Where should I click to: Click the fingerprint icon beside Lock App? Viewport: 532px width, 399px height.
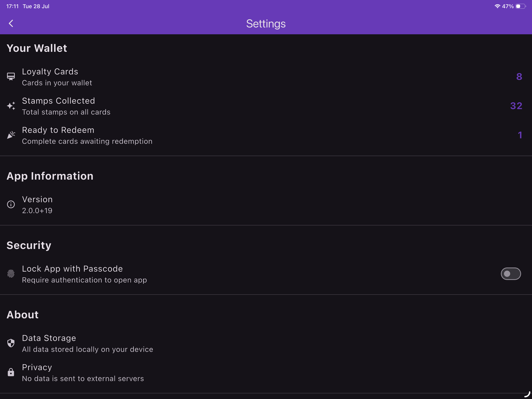(11, 274)
